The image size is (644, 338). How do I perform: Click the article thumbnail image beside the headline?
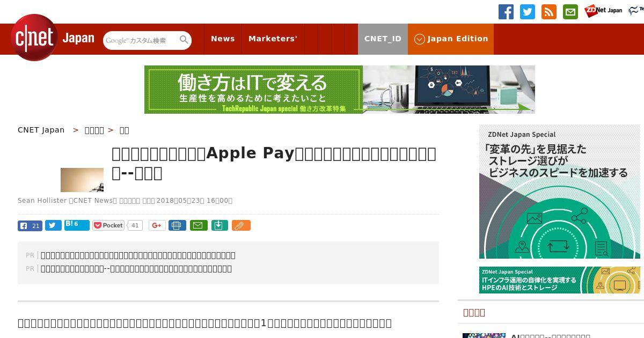[x=82, y=180]
